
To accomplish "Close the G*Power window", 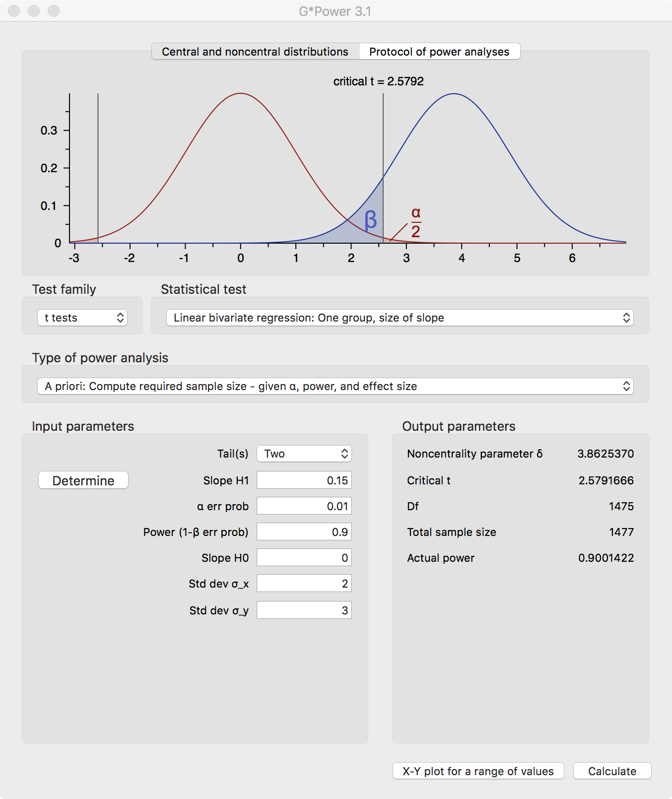I will pyautogui.click(x=14, y=11).
